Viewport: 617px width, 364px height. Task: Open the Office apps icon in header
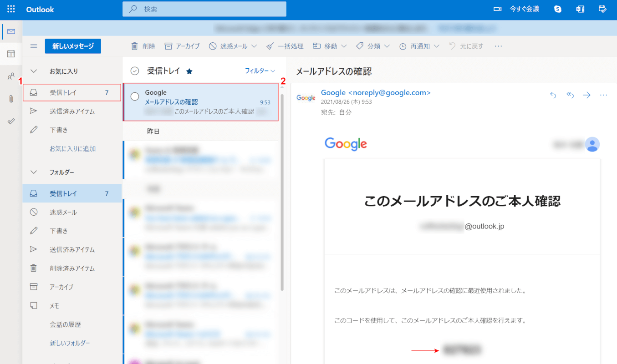(x=580, y=9)
